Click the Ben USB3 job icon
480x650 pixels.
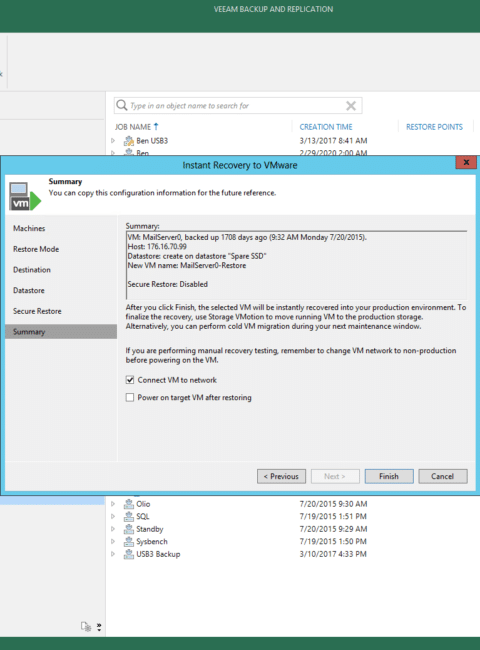pyautogui.click(x=129, y=141)
